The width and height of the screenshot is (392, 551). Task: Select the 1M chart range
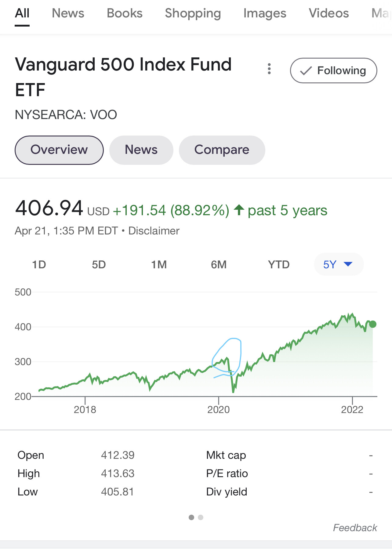click(159, 265)
